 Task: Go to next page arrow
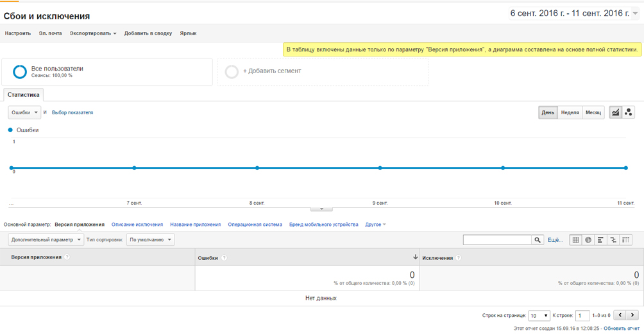click(x=632, y=315)
